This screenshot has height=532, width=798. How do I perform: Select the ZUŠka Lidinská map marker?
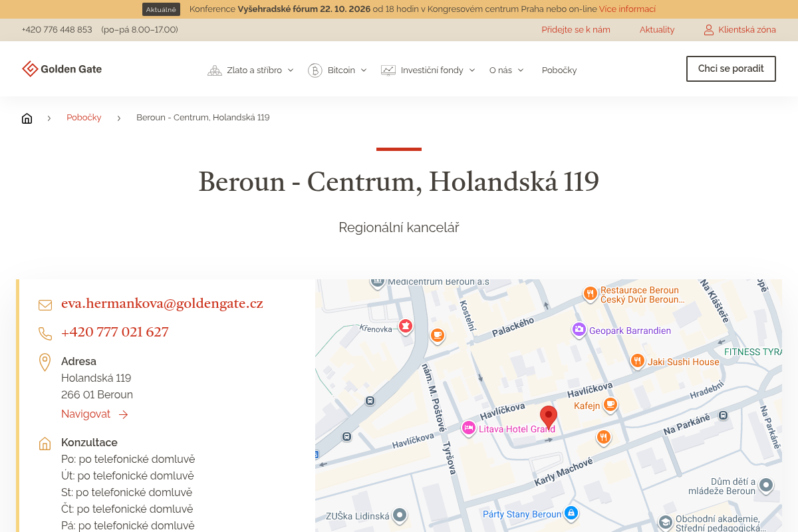[x=400, y=515]
